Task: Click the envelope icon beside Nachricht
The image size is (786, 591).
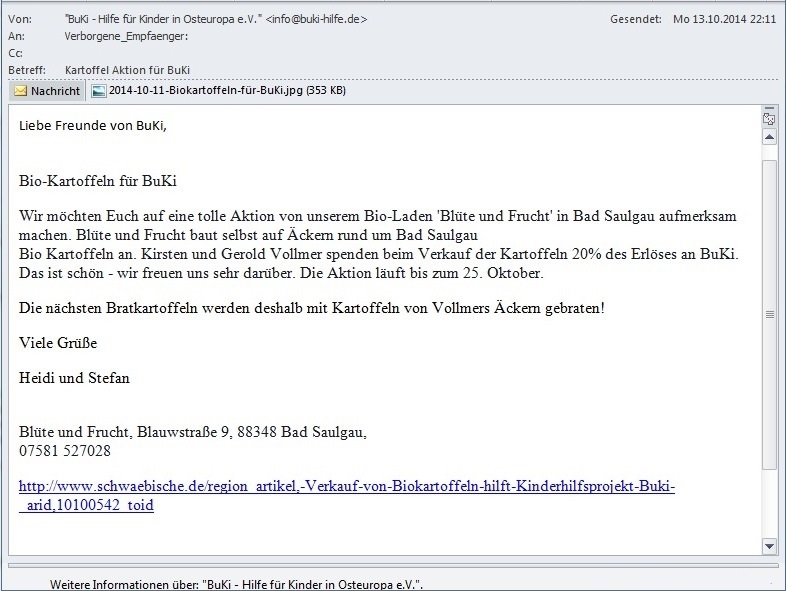Action: (x=20, y=91)
